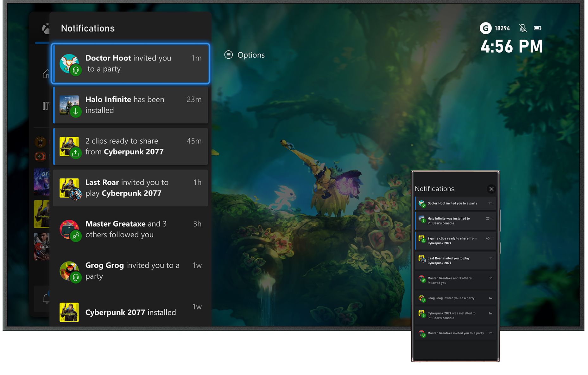The width and height of the screenshot is (588, 375).
Task: Click the Gamerscore G icon
Action: pyautogui.click(x=486, y=28)
